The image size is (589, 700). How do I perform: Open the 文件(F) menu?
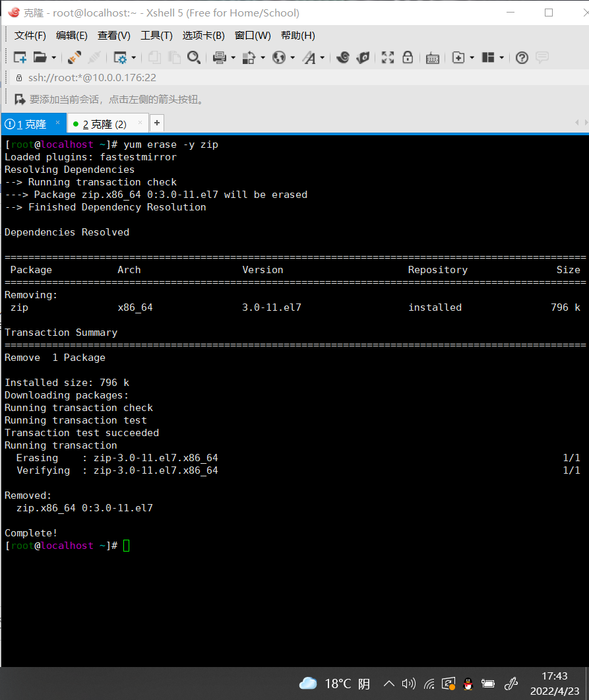pos(30,35)
